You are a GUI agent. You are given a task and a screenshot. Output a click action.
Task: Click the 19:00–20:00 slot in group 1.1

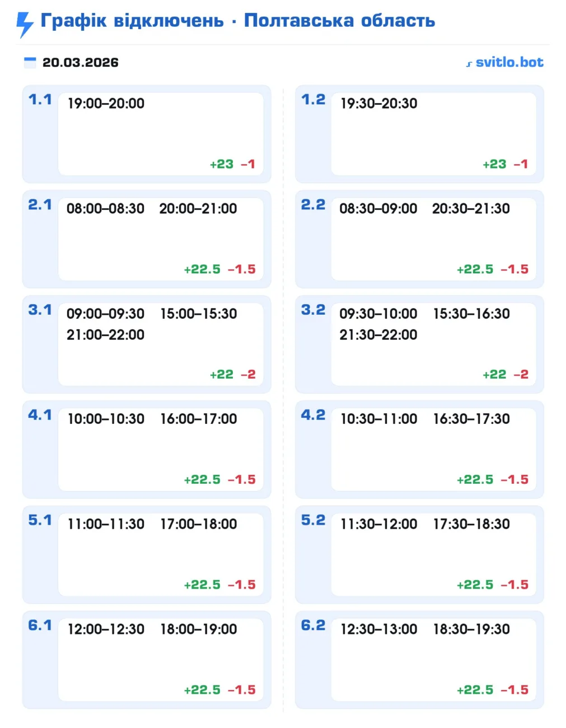click(106, 103)
